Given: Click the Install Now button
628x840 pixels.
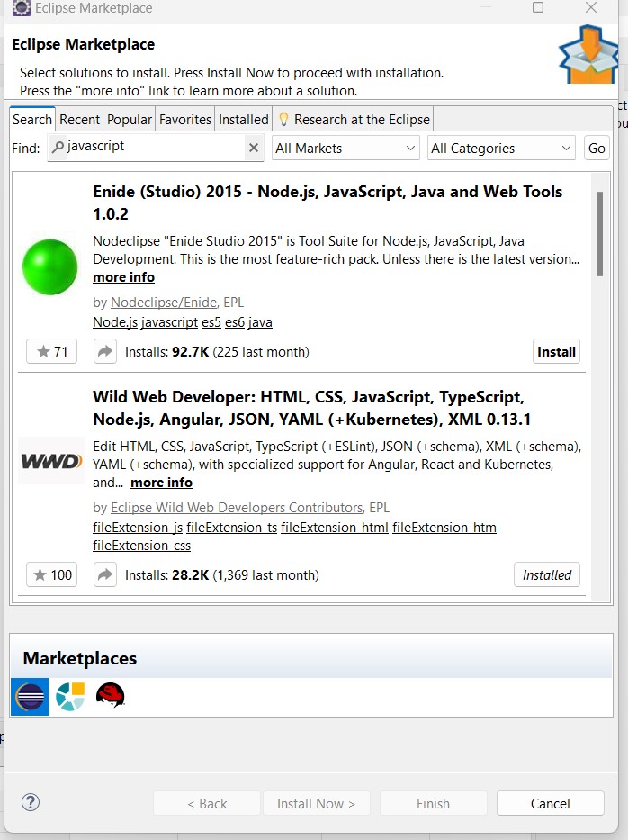Looking at the screenshot, I should click(316, 804).
